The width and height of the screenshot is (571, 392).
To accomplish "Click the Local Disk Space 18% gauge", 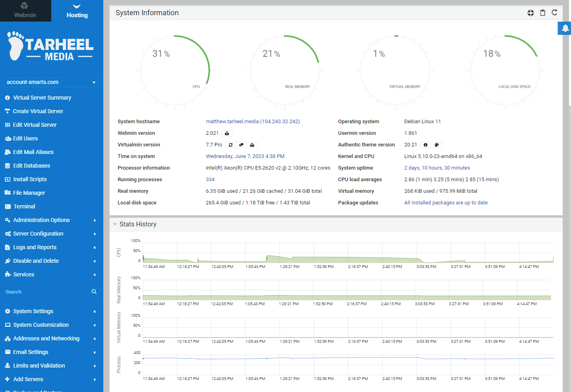I will (x=505, y=70).
